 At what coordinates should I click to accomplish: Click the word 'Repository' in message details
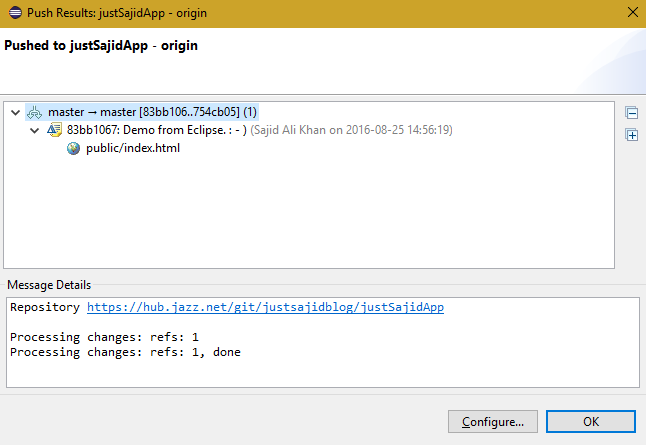coord(45,307)
